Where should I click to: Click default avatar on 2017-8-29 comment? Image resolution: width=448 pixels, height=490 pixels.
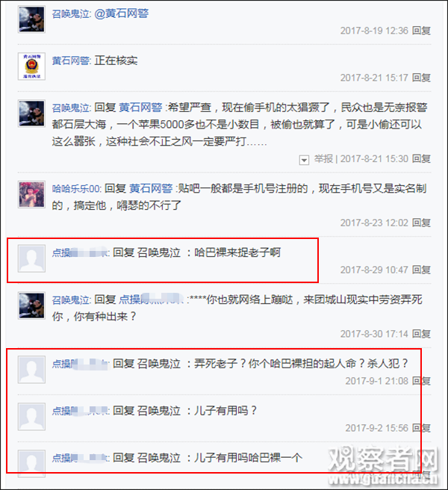click(x=31, y=258)
